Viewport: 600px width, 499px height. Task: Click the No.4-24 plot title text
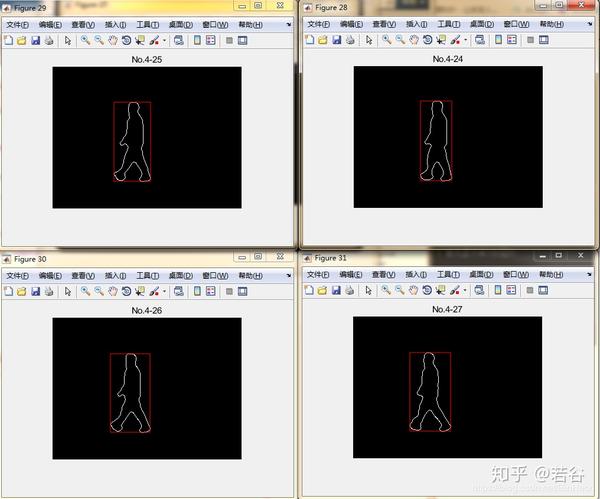448,59
